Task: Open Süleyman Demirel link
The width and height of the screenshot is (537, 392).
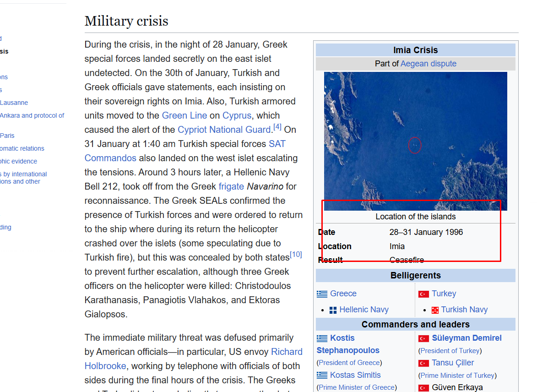Action: tap(466, 338)
